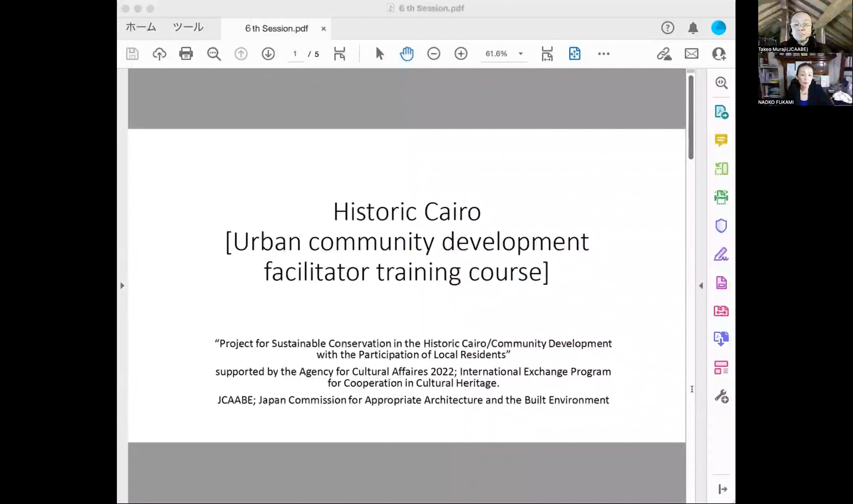Click the fit full page icon

click(575, 54)
